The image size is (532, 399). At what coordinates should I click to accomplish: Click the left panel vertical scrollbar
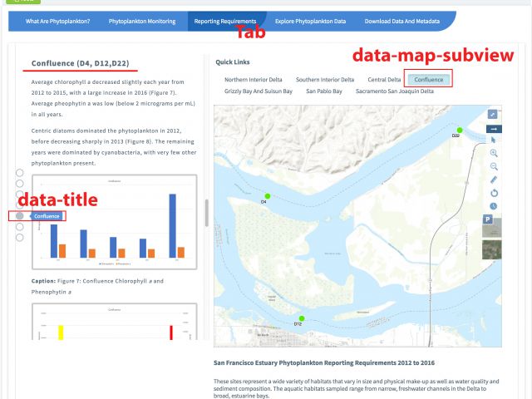[206, 207]
